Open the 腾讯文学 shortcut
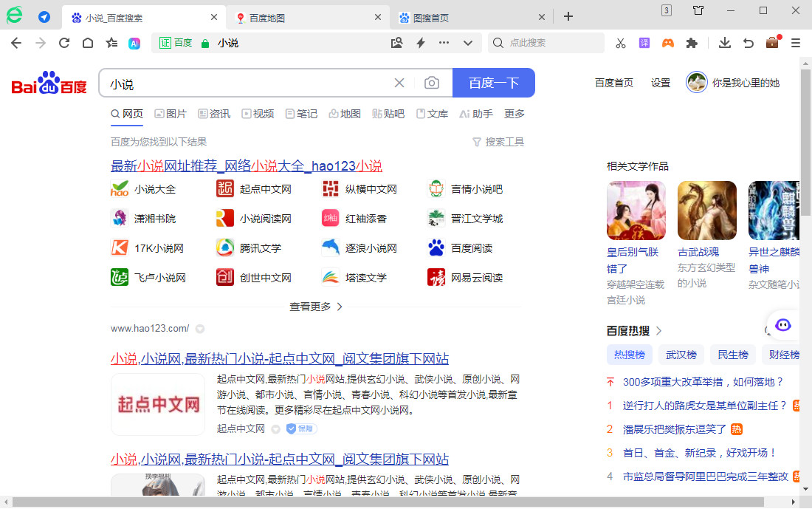This screenshot has width=812, height=509. (249, 248)
